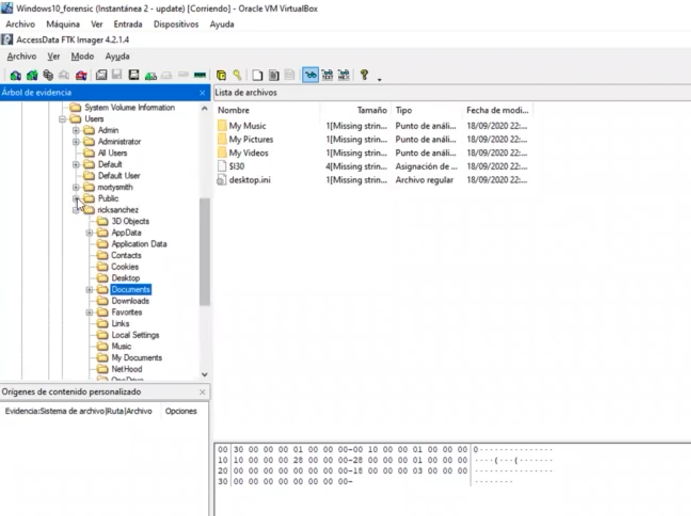Open the Image Mounting toolbar icon
This screenshot has height=516, width=691.
coord(48,75)
